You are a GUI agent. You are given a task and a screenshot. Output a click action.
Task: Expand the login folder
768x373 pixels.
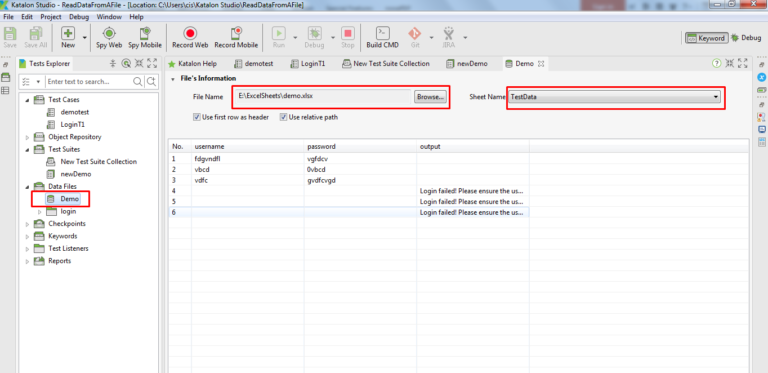point(40,211)
